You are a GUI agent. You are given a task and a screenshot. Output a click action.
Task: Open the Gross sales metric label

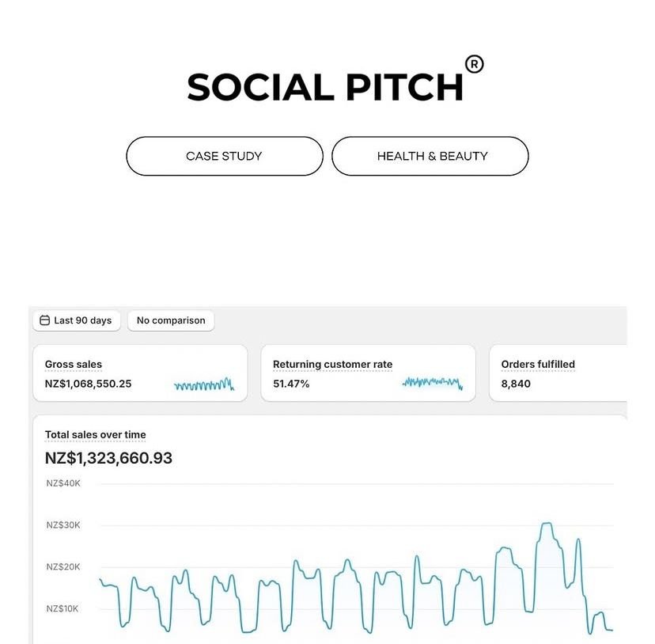click(74, 365)
